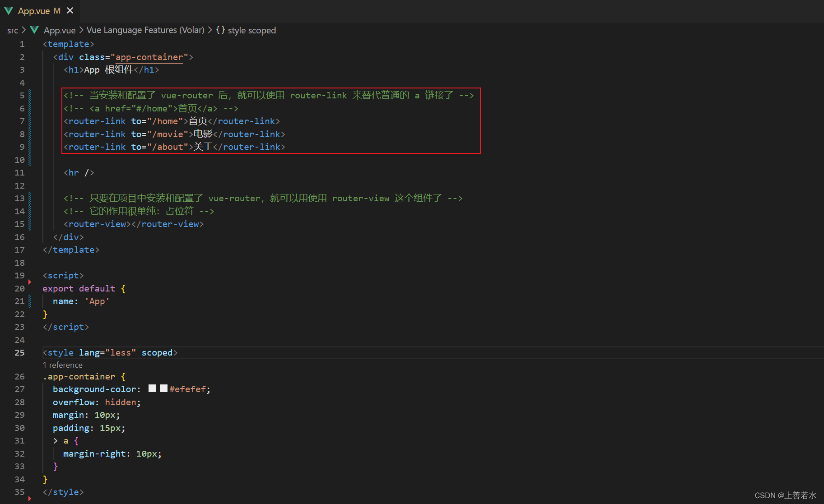Viewport: 824px width, 504px height.
Task: Click the app-container class value on line 2
Action: 149,57
